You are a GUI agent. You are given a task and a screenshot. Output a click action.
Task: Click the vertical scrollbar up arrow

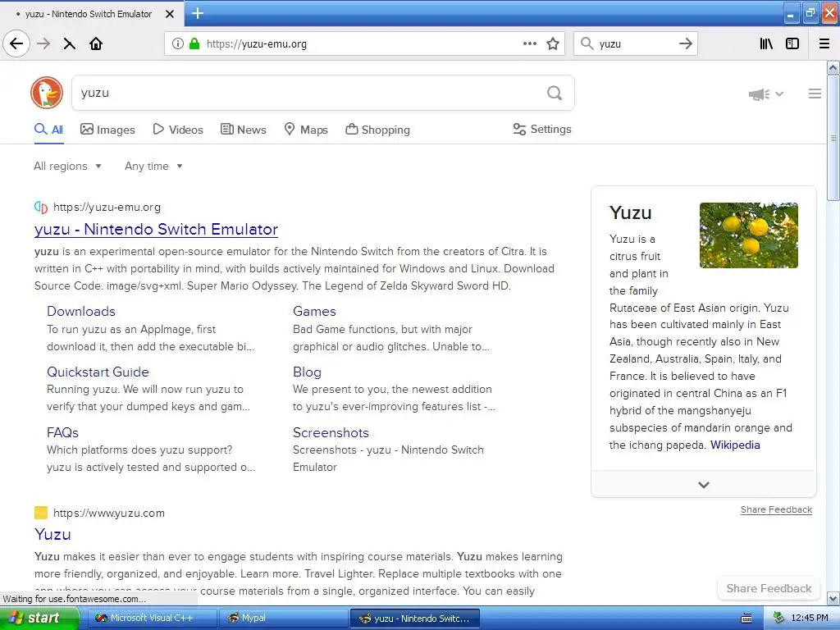pos(833,67)
